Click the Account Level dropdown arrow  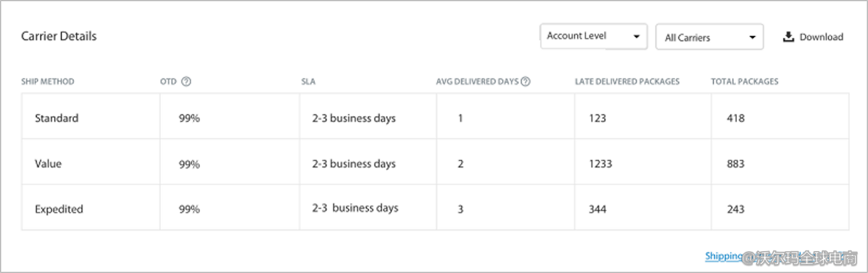[x=636, y=36]
